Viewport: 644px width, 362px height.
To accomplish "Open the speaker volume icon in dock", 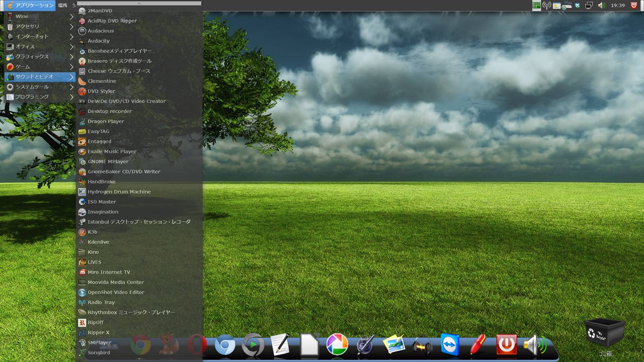I will (535, 345).
